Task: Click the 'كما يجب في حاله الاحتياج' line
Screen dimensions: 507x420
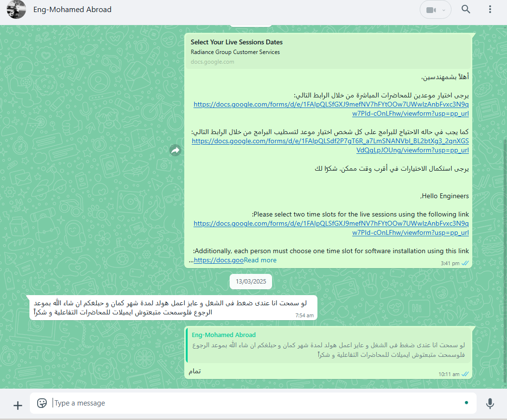Action: (330, 132)
